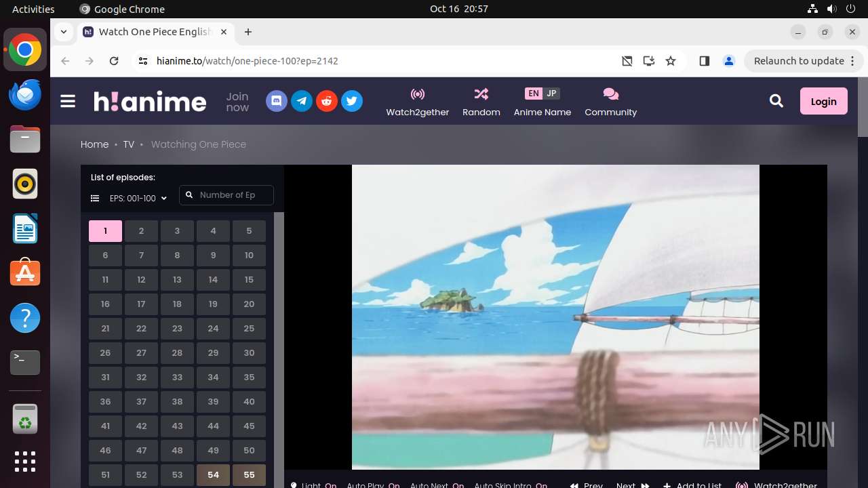The image size is (868, 488).
Task: Open the Discord community link
Action: 277,101
